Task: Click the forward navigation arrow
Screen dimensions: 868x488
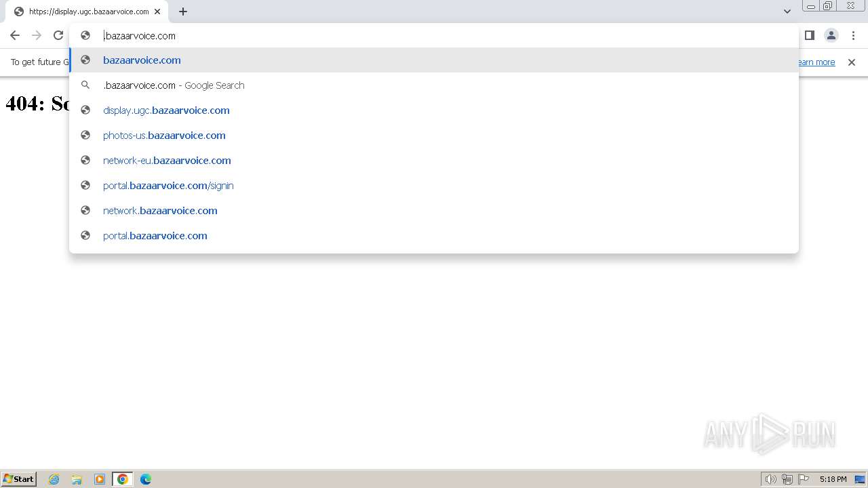Action: 37,35
